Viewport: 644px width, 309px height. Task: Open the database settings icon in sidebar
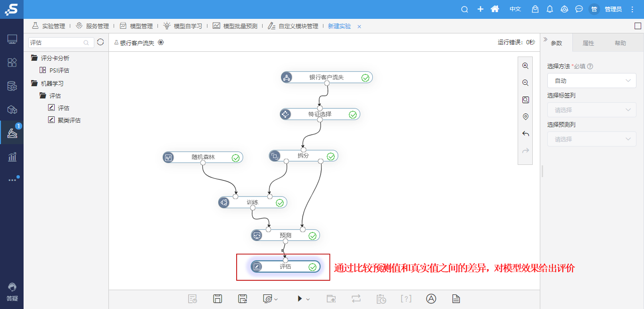[x=12, y=86]
